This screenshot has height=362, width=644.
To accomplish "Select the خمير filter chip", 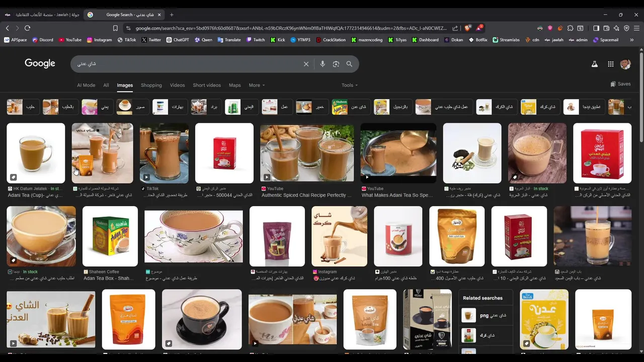I will (x=311, y=107).
